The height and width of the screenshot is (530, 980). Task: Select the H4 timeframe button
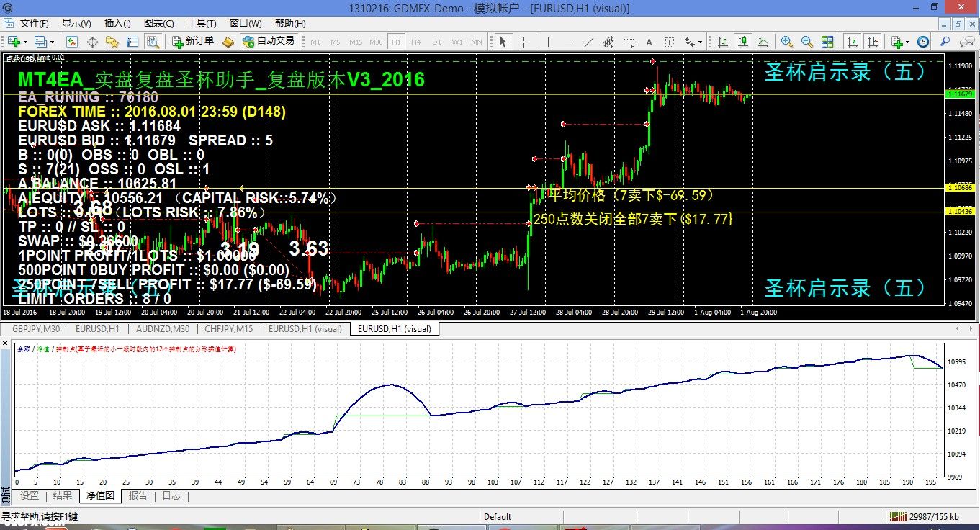click(416, 42)
